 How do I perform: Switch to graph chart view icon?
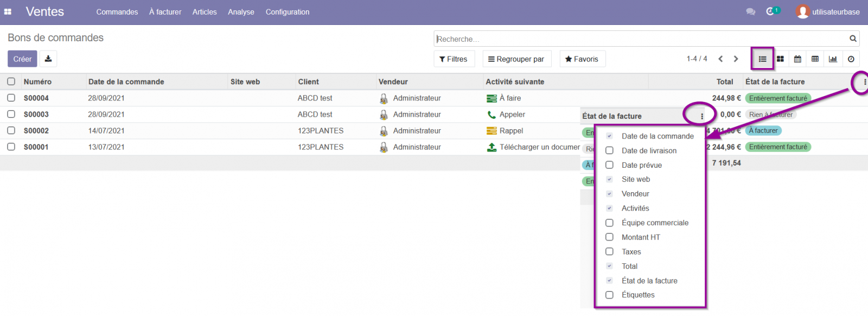coord(833,59)
